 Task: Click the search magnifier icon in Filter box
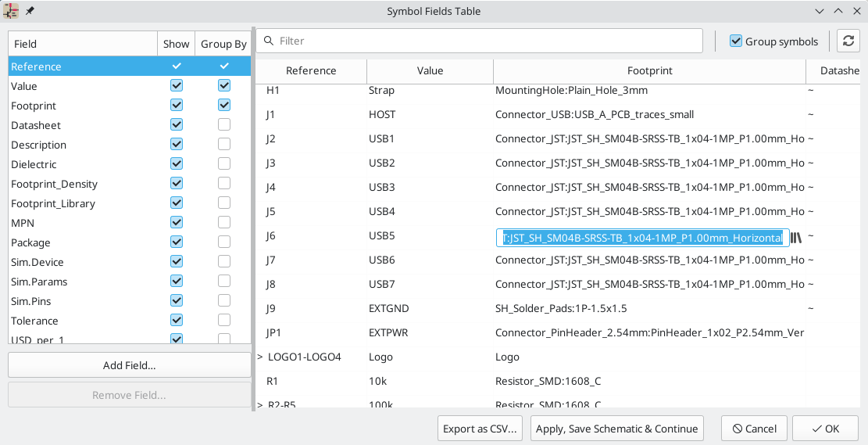[x=269, y=41]
